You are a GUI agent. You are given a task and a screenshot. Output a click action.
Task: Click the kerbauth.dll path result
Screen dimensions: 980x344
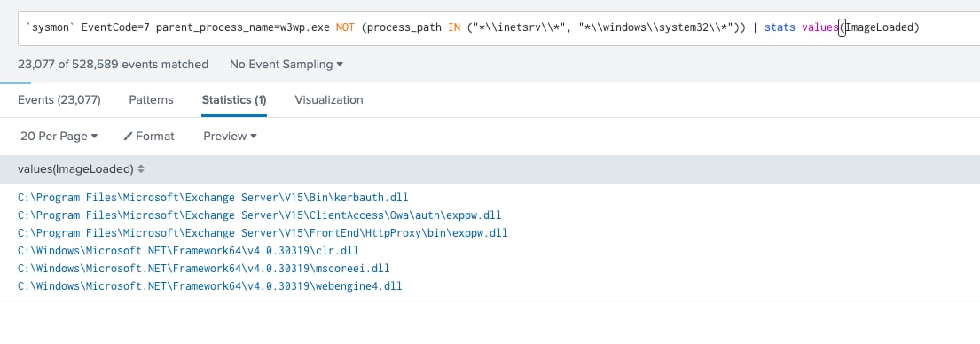tap(213, 198)
